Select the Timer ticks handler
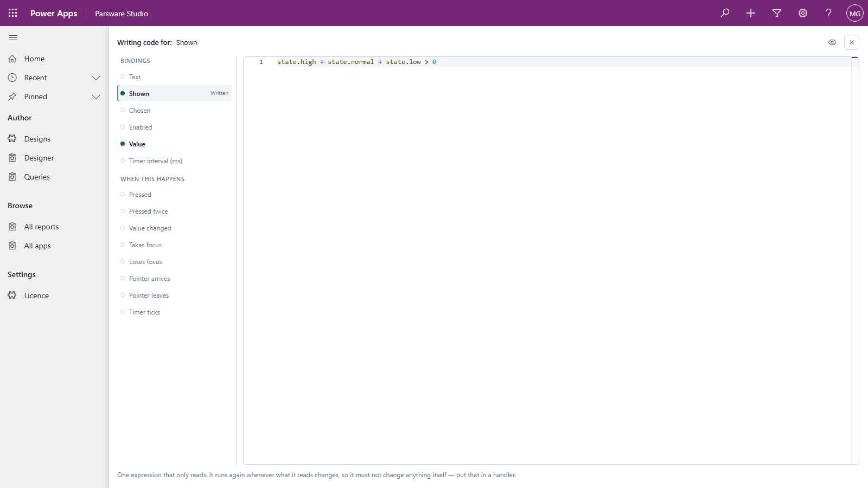This screenshot has height=488, width=868. [x=174, y=312]
